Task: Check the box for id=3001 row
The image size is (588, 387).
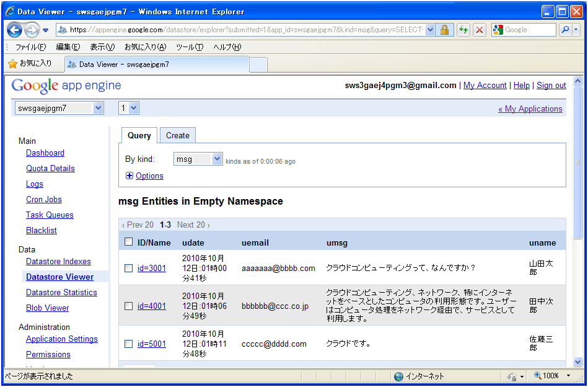Action: pos(128,269)
